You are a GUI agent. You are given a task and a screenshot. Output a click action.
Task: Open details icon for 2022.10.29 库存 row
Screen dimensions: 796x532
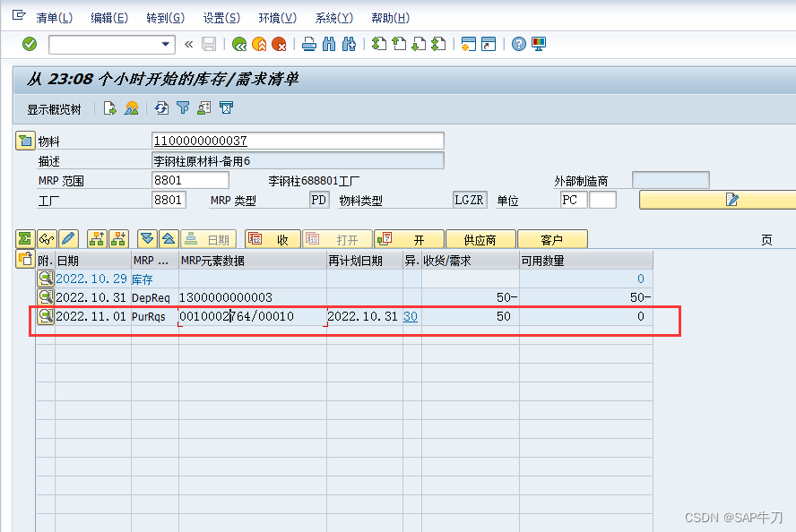[x=46, y=279]
